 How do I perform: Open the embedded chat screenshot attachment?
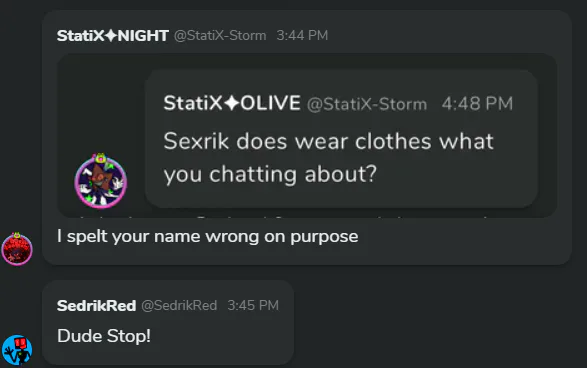pyautogui.click(x=307, y=136)
